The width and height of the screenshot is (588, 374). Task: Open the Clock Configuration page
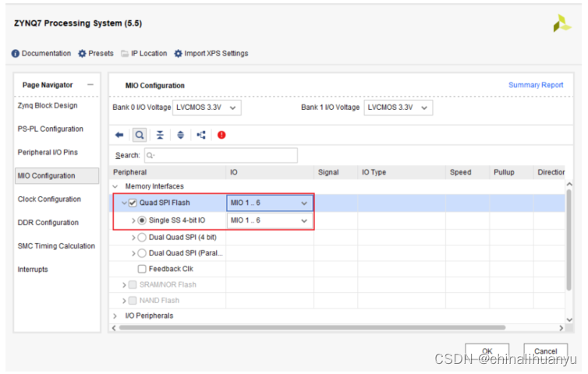[49, 199]
